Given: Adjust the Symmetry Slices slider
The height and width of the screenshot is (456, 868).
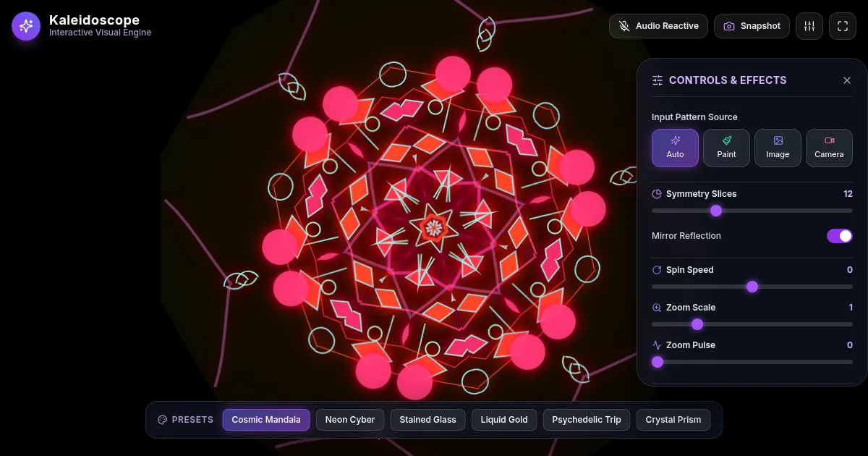Looking at the screenshot, I should click(752, 211).
